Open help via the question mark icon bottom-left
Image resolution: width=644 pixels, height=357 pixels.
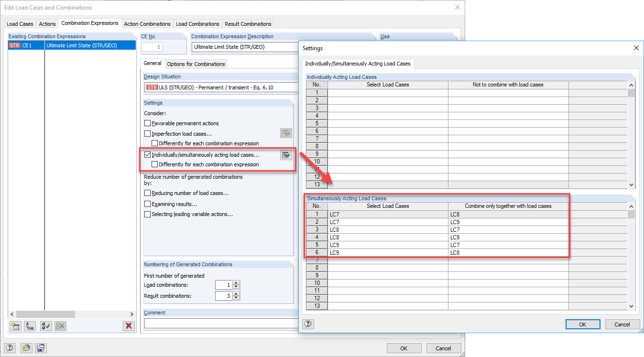click(10, 348)
